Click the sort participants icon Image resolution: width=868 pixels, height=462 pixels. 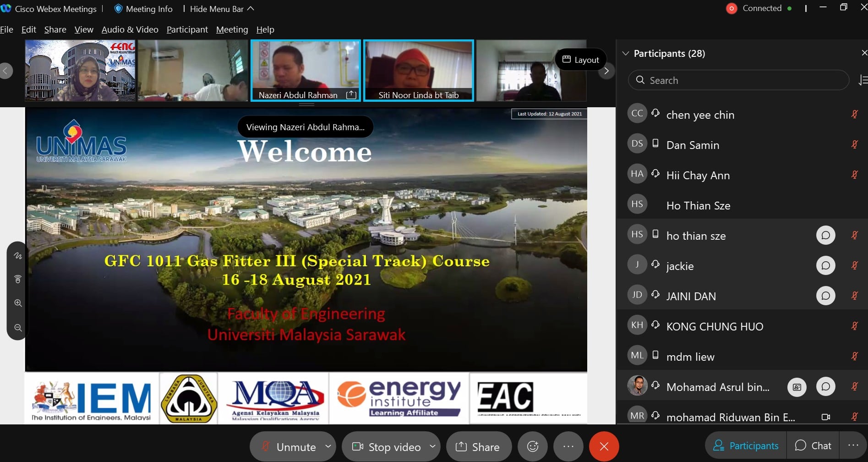(x=863, y=80)
